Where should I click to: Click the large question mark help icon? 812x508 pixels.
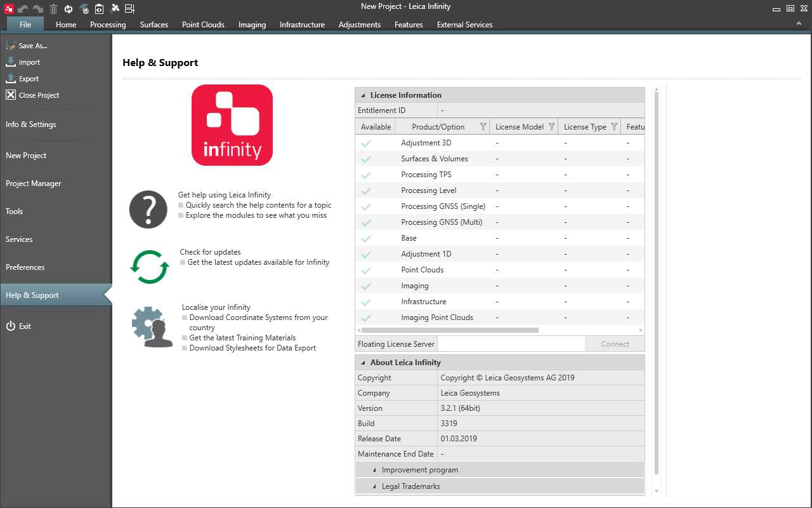point(148,210)
